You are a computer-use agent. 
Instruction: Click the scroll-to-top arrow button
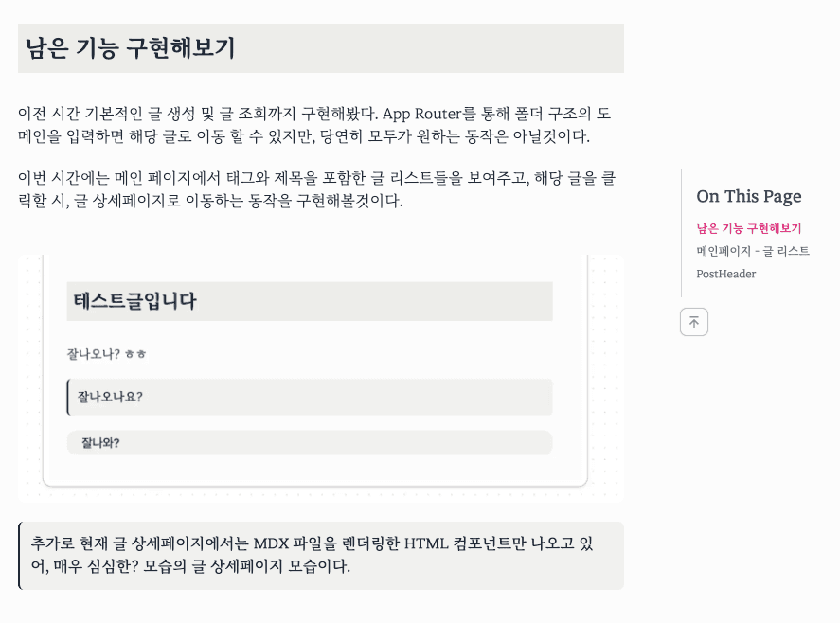click(693, 322)
